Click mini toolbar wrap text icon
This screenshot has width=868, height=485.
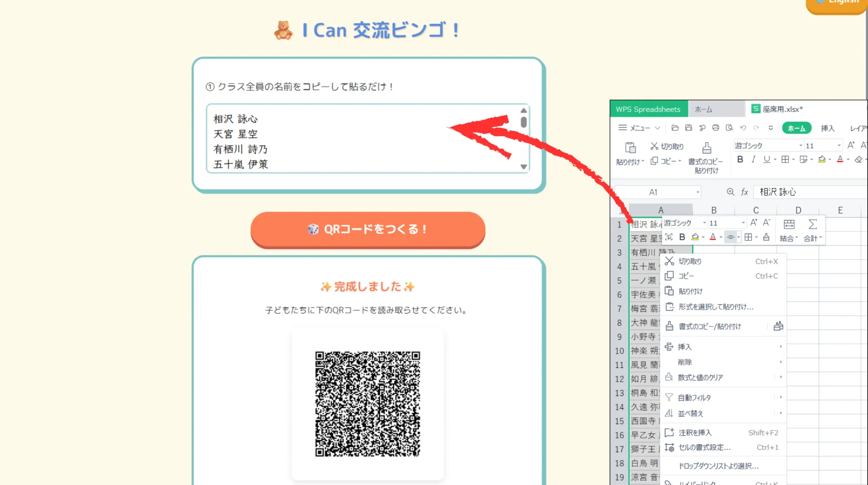click(x=669, y=237)
